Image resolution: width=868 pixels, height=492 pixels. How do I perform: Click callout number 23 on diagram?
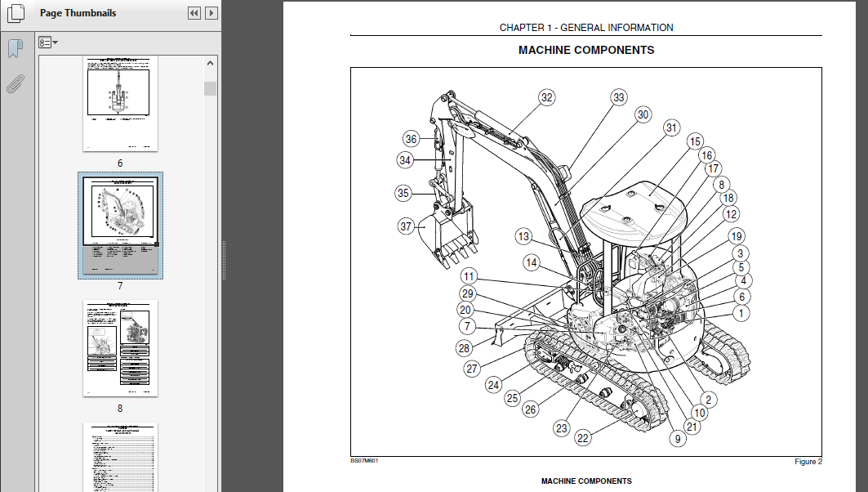(x=562, y=428)
